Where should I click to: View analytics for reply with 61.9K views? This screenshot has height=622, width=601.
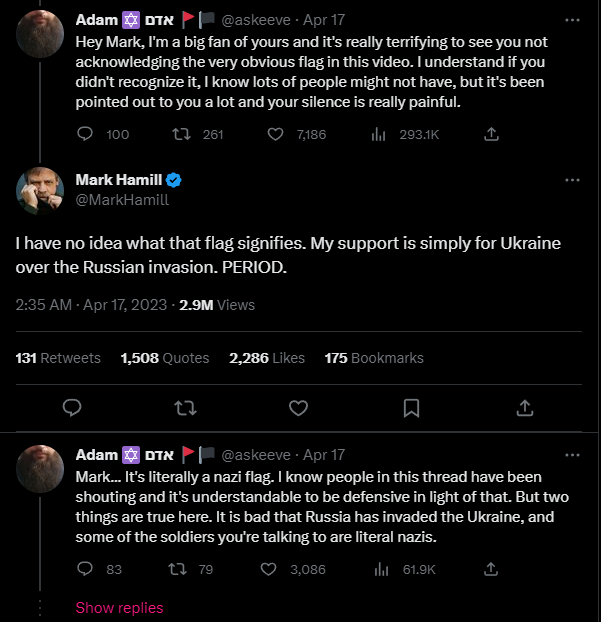pyautogui.click(x=379, y=569)
